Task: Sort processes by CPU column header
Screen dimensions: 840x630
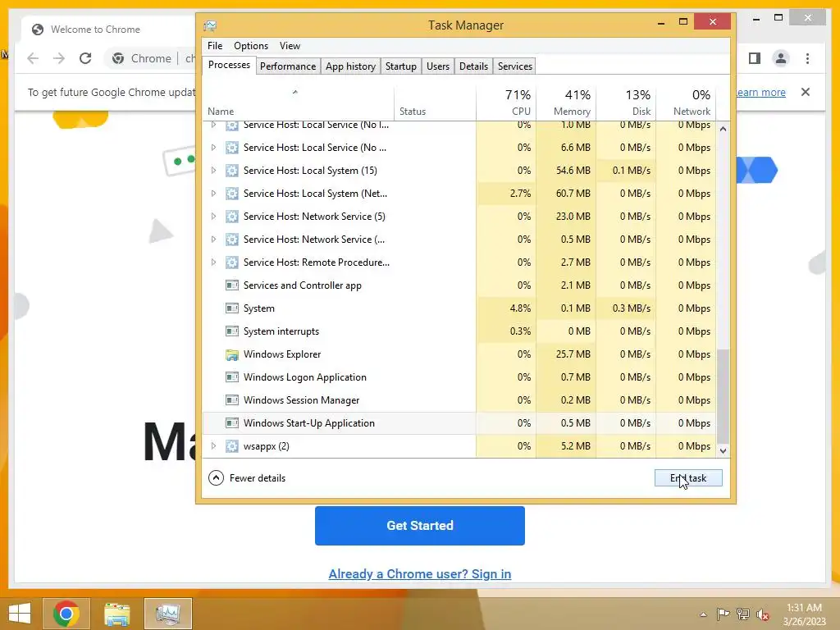Action: [x=505, y=103]
